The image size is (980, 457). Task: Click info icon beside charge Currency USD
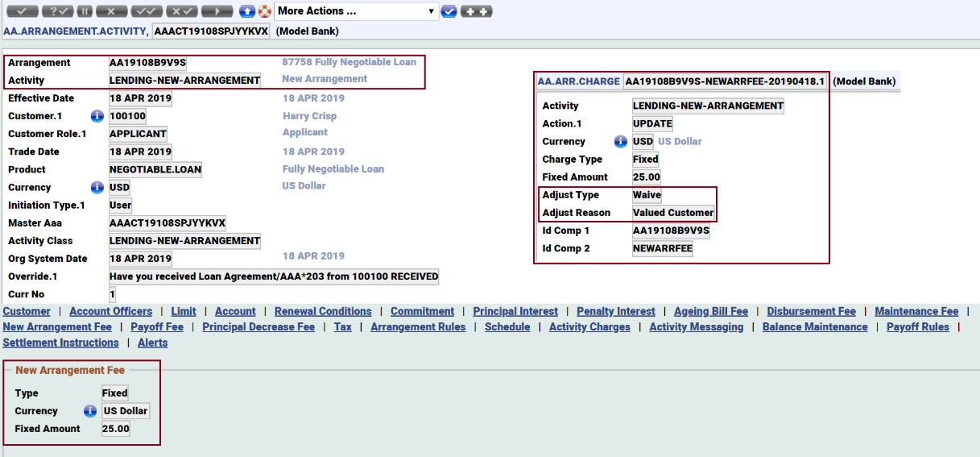click(x=620, y=142)
